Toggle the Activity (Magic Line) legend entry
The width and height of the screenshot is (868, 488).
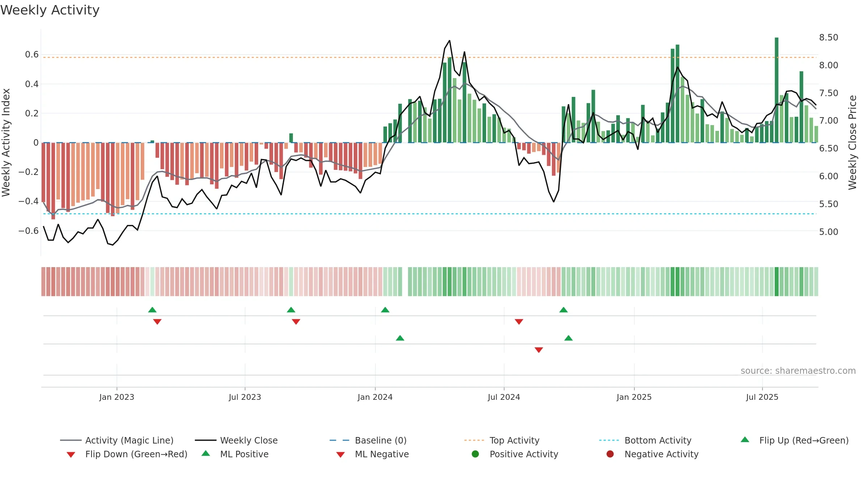(117, 440)
